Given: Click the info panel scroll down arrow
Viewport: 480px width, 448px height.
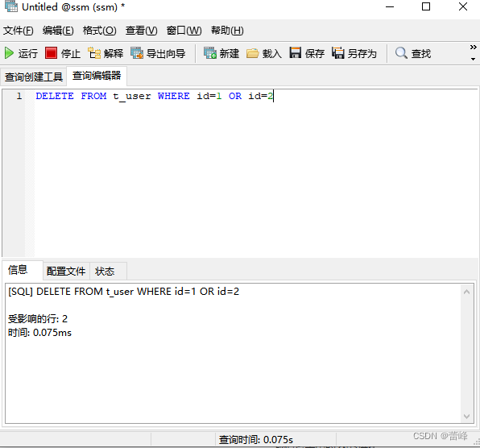Looking at the screenshot, I should tap(467, 416).
